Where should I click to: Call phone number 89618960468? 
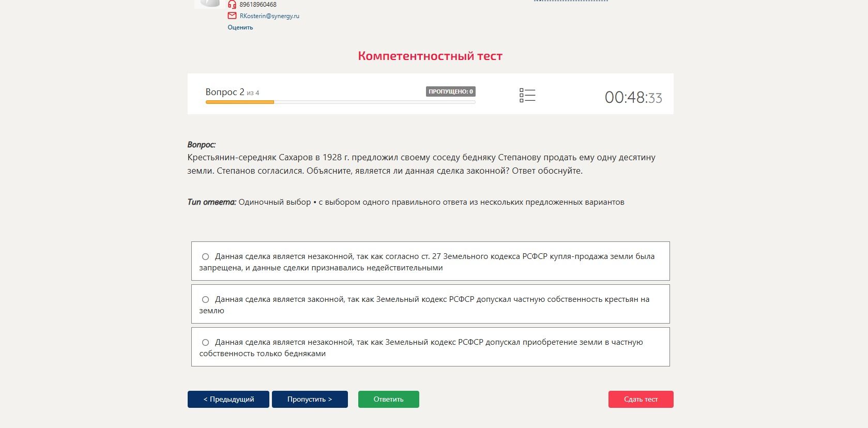[258, 4]
